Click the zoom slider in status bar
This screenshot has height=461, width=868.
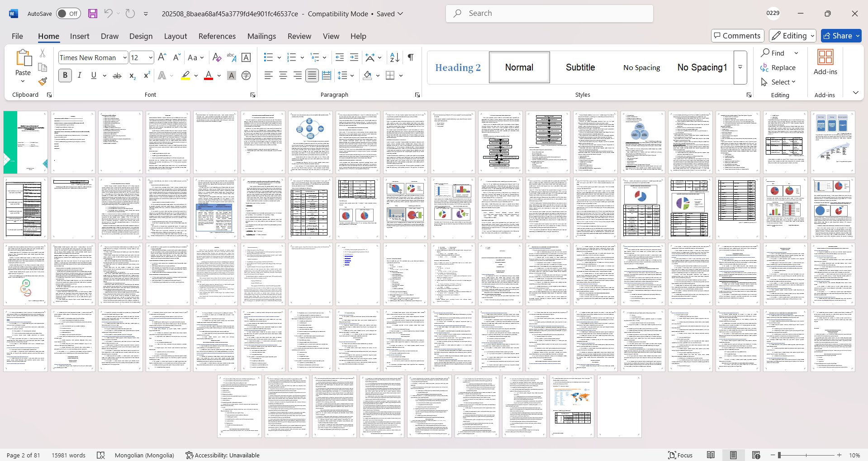pos(806,455)
